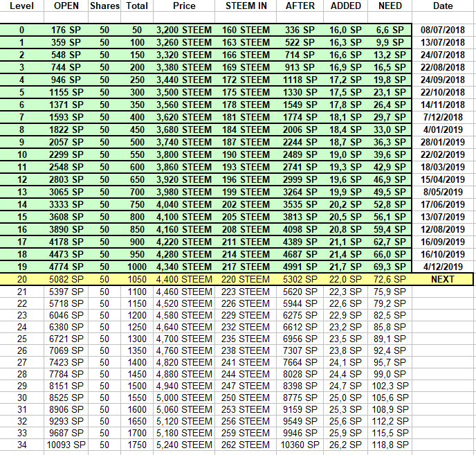Select the Level column header
The height and width of the screenshot is (455, 476).
(21, 6)
